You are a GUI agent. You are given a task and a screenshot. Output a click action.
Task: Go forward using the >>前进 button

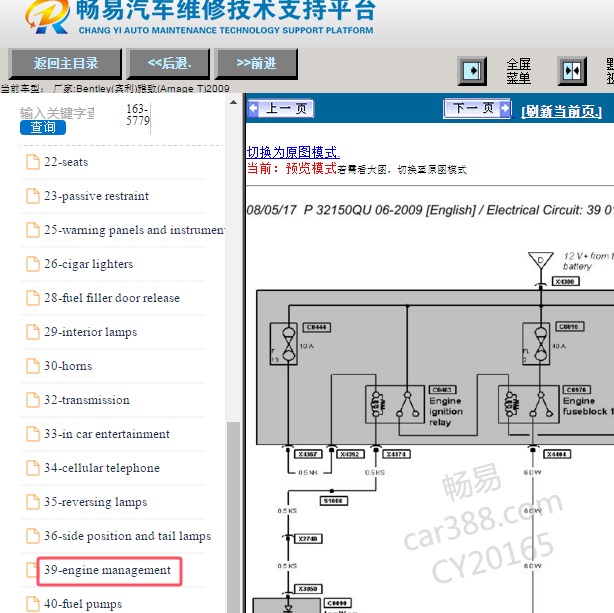pyautogui.click(x=256, y=63)
